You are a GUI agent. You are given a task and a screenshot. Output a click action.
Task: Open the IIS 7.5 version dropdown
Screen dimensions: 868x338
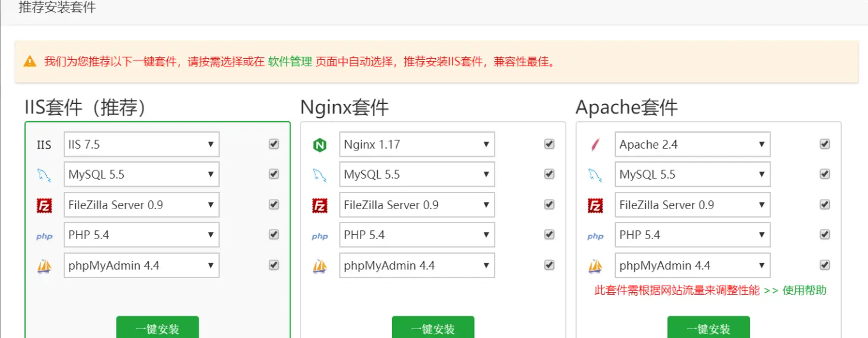[142, 145]
